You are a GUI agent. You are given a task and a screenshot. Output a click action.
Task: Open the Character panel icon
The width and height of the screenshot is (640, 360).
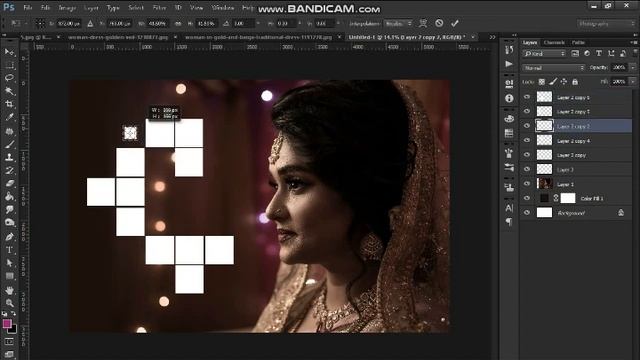pos(509,208)
